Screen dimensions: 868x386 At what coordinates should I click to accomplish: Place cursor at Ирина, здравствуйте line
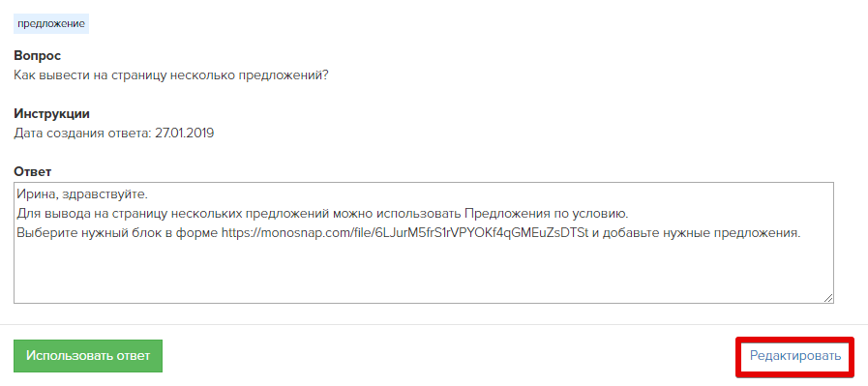pyautogui.click(x=82, y=195)
